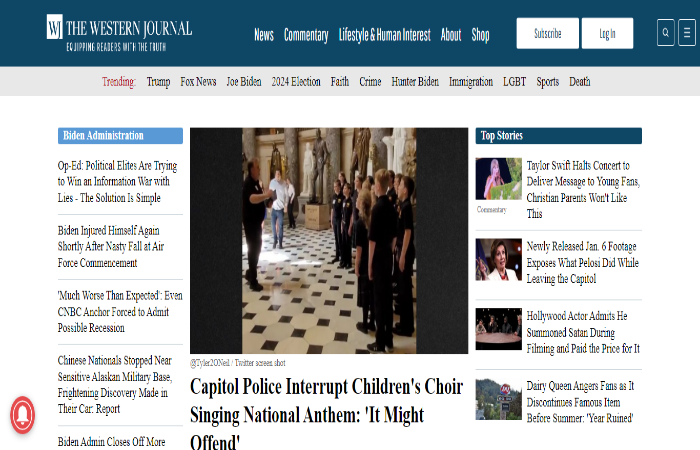Click the Trending label
The width and height of the screenshot is (700, 450).
(x=118, y=82)
